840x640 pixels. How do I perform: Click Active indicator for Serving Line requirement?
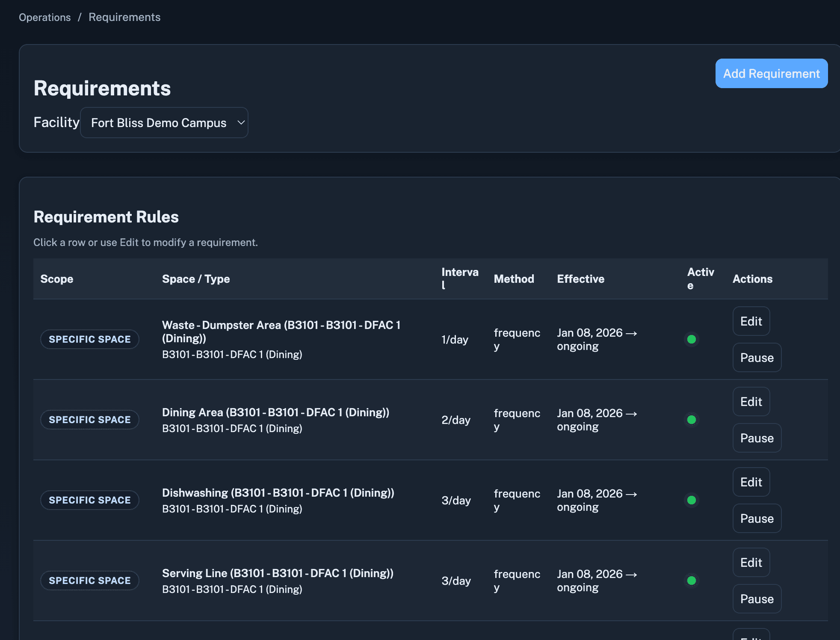(x=692, y=581)
